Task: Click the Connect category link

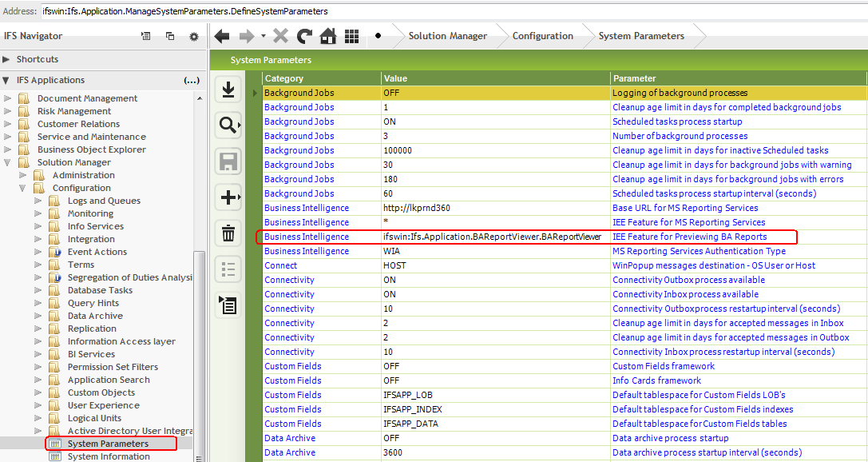Action: 280,265
